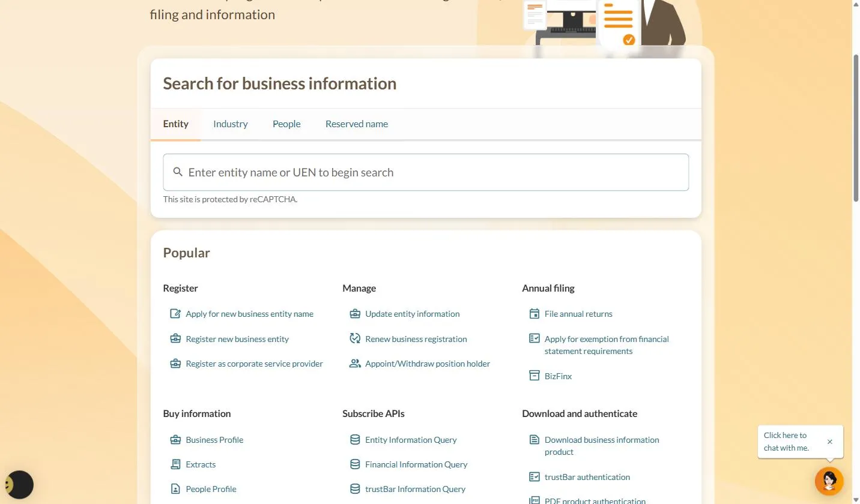
Task: Click the receipt icon beside Extracts
Action: [175, 464]
